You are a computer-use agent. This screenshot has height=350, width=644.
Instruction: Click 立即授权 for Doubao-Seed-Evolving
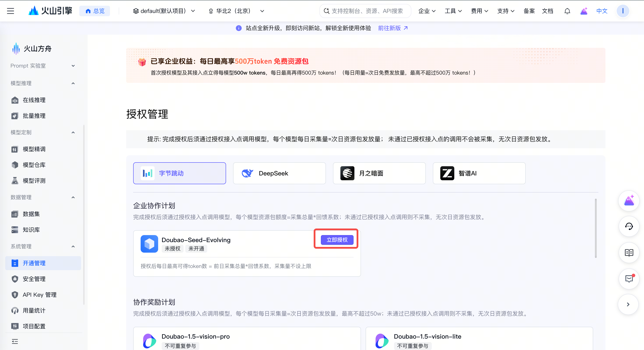click(337, 240)
